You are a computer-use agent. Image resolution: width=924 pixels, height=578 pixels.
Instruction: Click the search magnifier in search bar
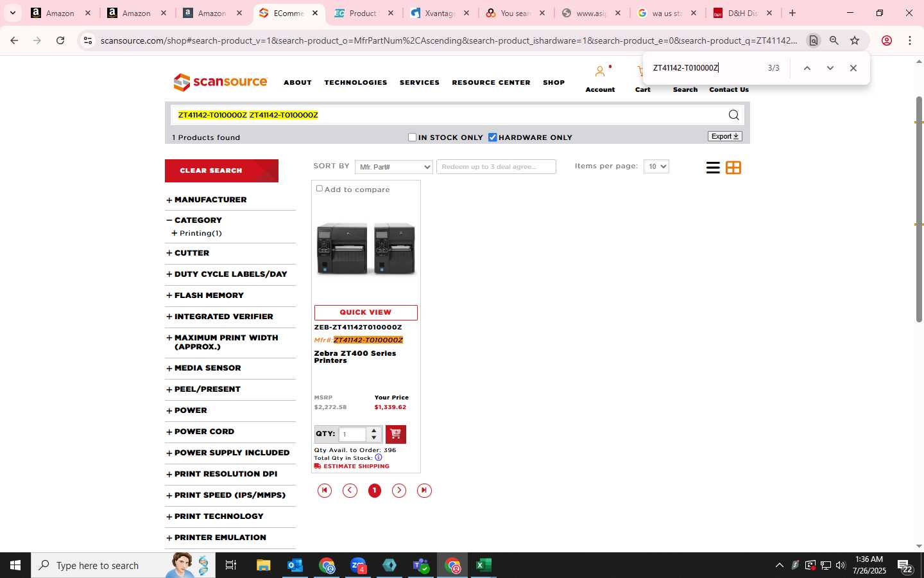click(733, 115)
